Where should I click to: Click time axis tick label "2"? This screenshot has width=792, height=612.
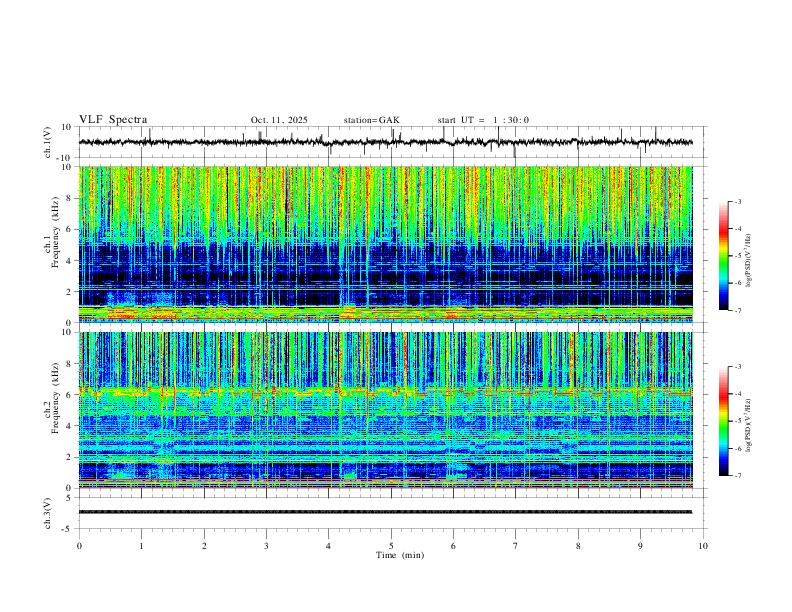point(204,546)
